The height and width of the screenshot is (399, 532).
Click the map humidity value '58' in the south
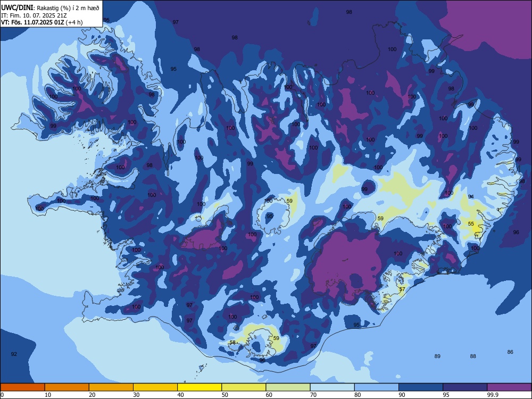click(x=233, y=342)
